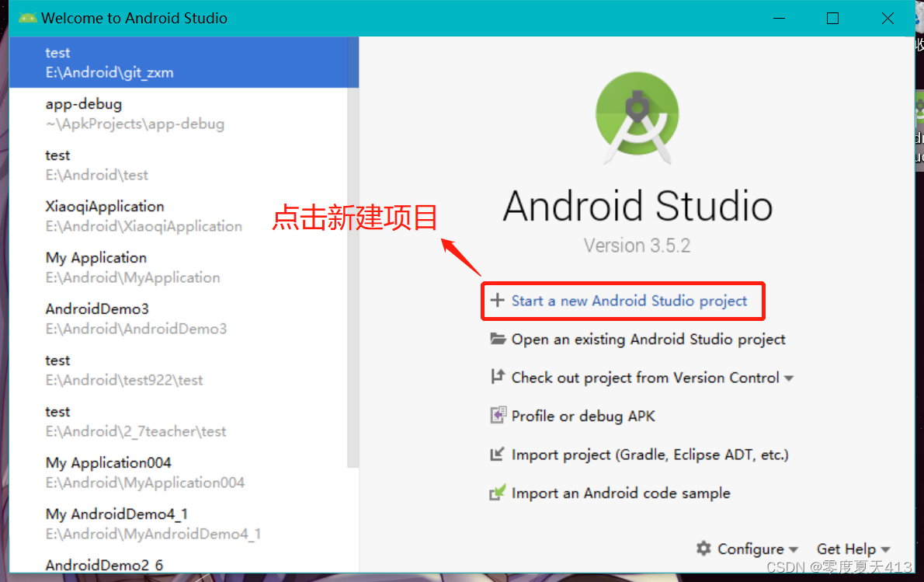Image resolution: width=924 pixels, height=582 pixels.
Task: Click the Import Android code sample icon
Action: pos(498,493)
